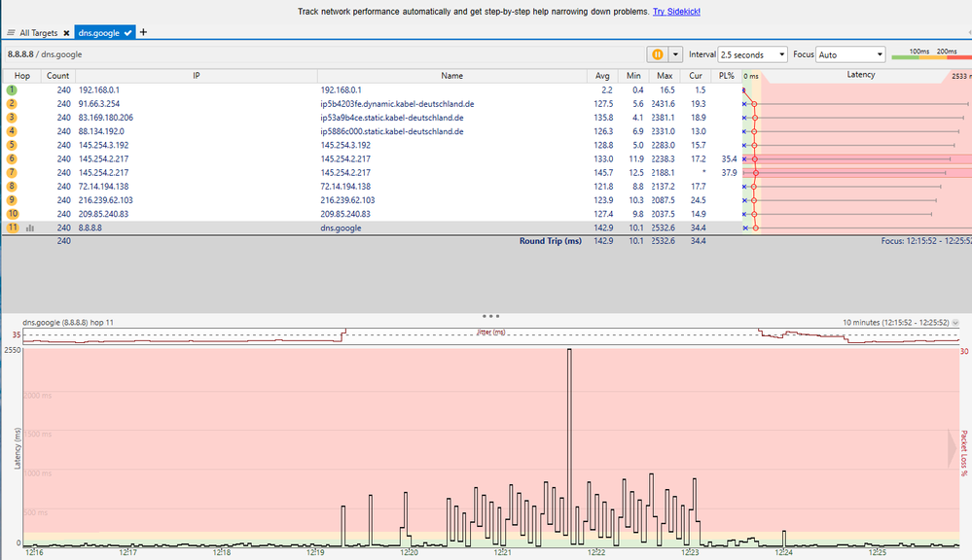Click the hop 11 orange status icon

tap(13, 227)
